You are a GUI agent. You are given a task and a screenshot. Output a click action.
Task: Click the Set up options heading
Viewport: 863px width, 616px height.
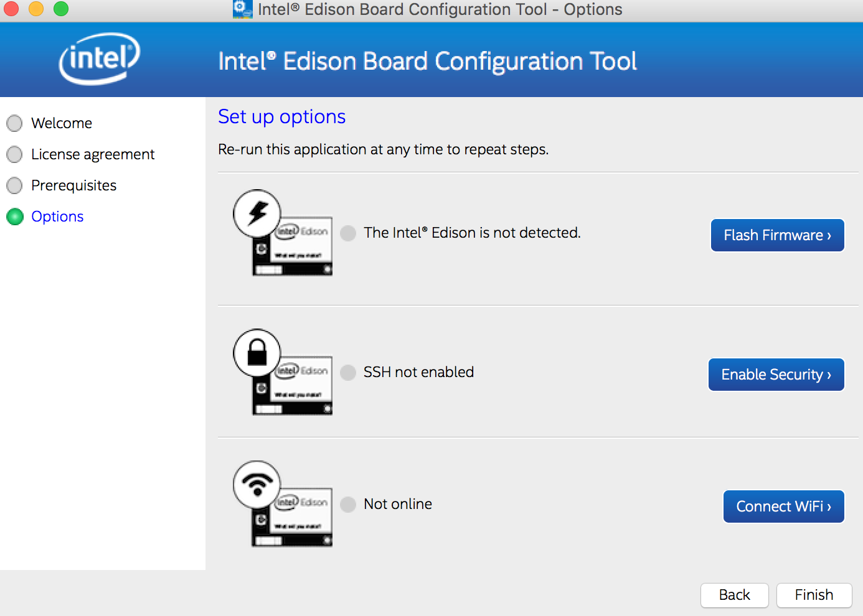click(x=281, y=117)
